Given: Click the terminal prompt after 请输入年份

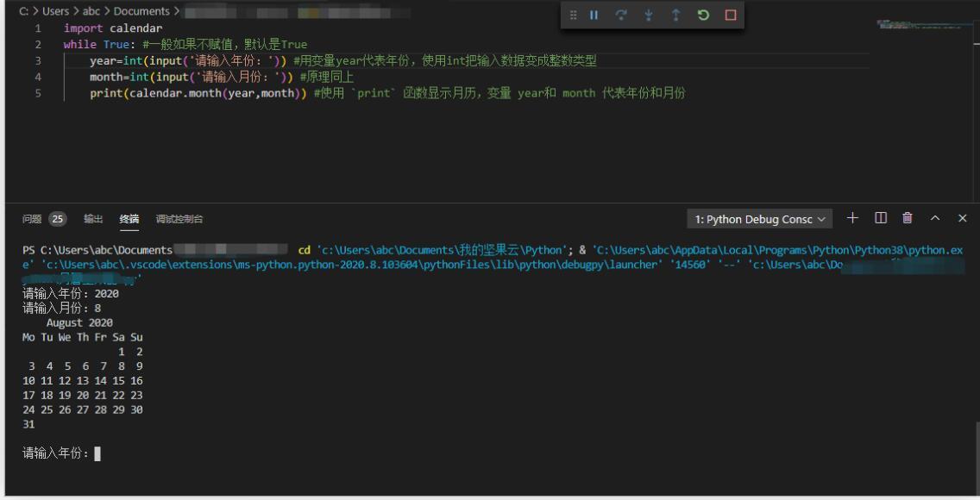Looking at the screenshot, I should (x=97, y=453).
